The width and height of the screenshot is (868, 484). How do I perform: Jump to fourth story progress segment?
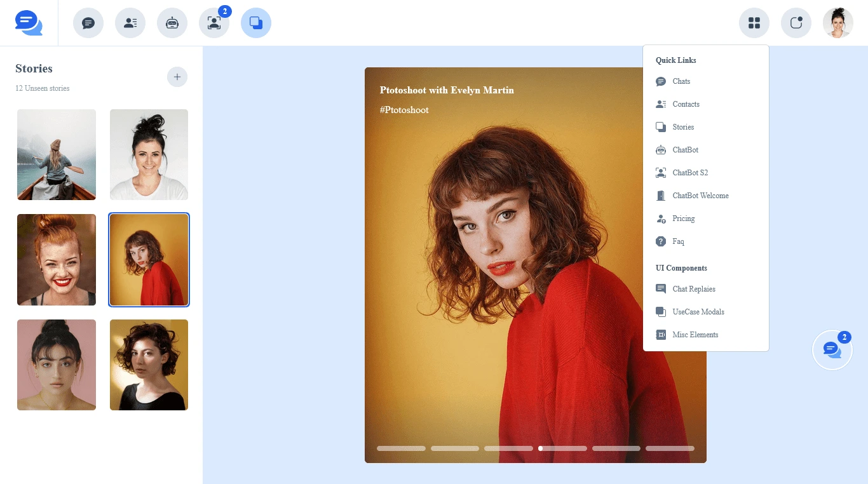562,448
